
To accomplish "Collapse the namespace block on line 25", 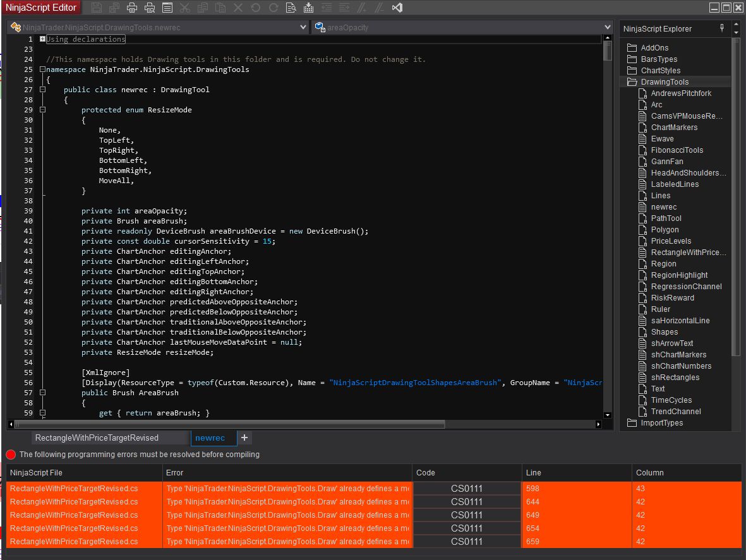I will coord(42,69).
